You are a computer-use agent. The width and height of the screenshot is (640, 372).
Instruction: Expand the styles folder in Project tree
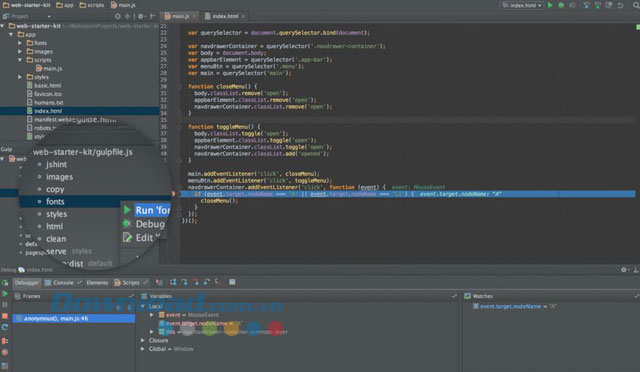tap(20, 77)
